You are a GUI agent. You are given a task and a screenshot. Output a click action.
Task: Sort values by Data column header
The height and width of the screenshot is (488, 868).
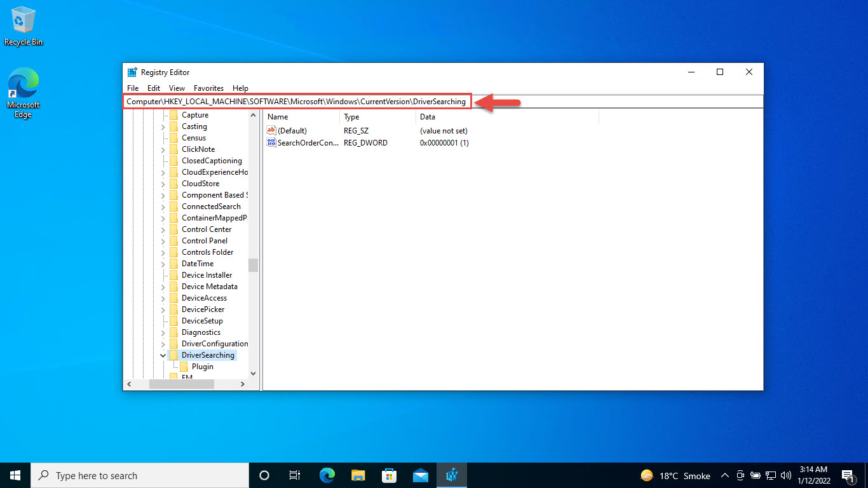tap(508, 117)
